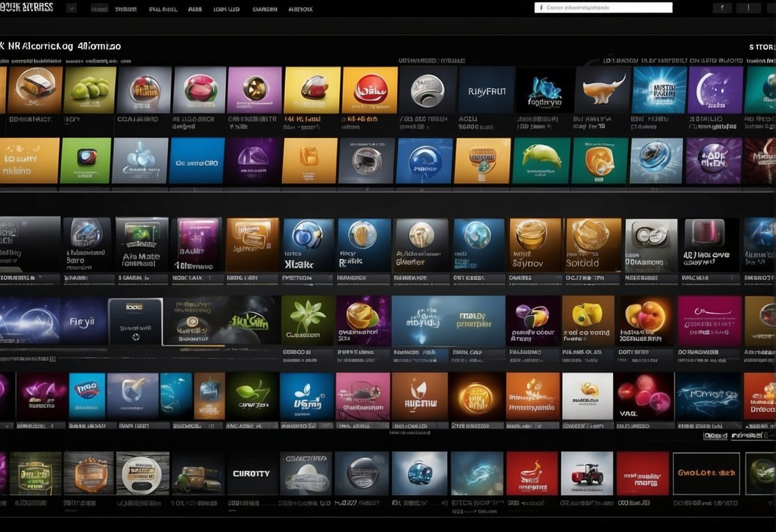Click the STORE link at the right edge
Viewport: 776px width, 532px height.
pos(761,47)
